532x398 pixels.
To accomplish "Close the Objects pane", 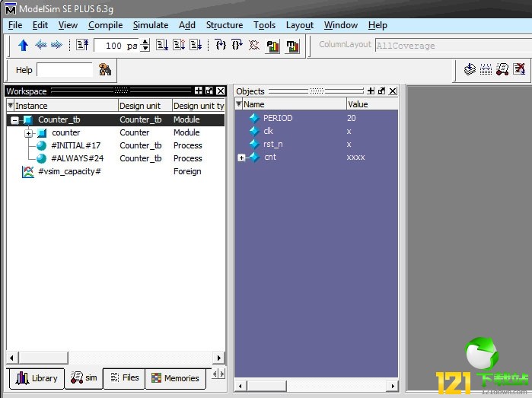I will pos(393,91).
